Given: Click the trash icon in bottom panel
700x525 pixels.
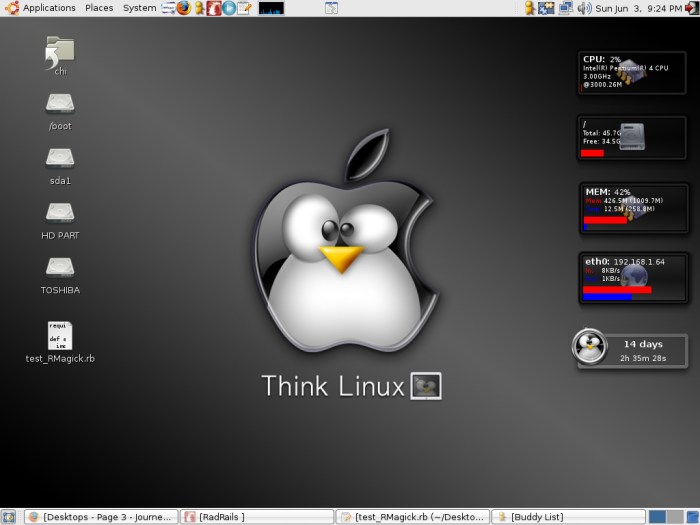Looking at the screenshot, I should (x=692, y=517).
